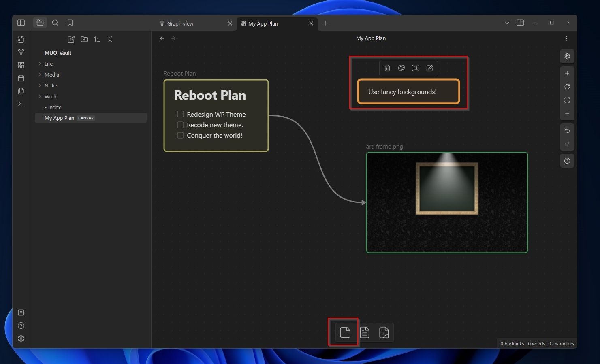Undo last canvas action
The image size is (600, 364).
pos(567,130)
